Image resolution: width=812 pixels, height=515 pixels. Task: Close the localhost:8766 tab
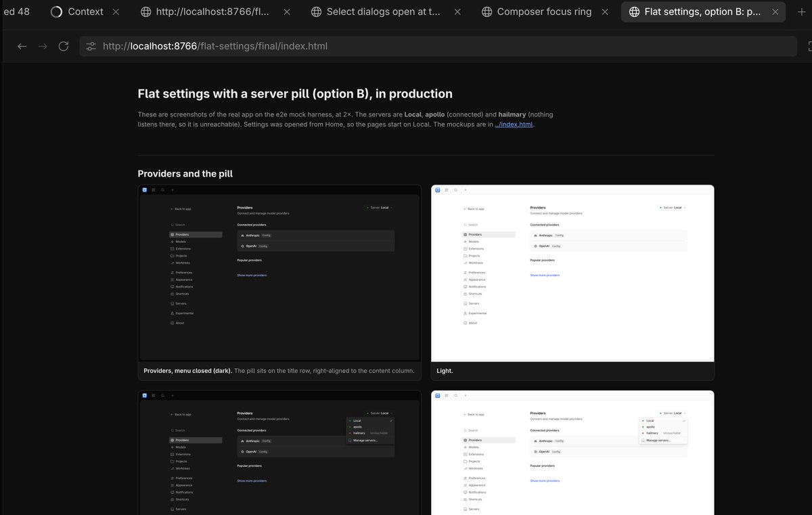click(x=287, y=12)
